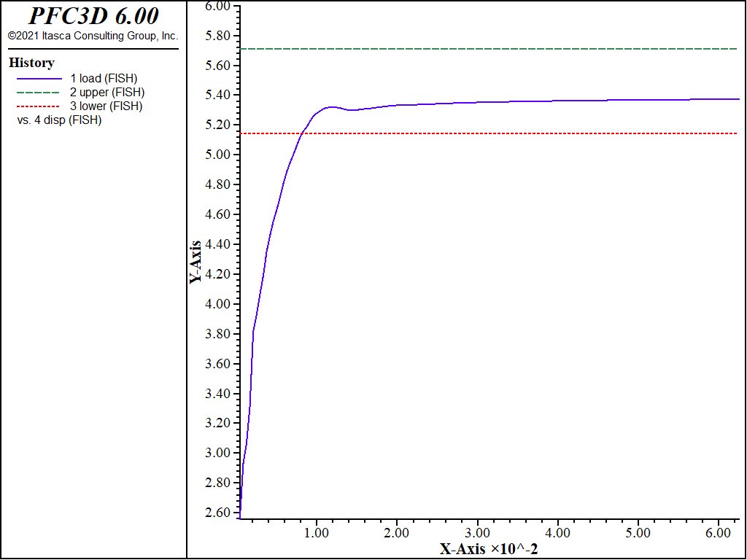
Task: Click the 1.00 tick label on X axis
Action: tap(317, 532)
